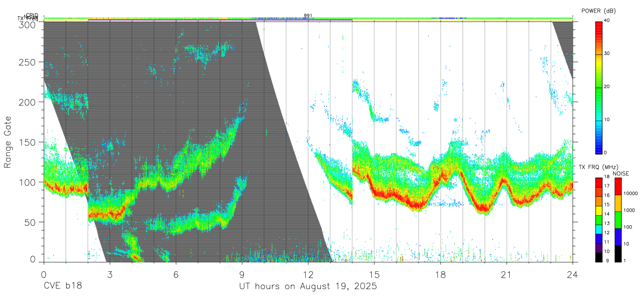Click the 'CPID' label at top left
This screenshot has height=297, width=644.
31,16
